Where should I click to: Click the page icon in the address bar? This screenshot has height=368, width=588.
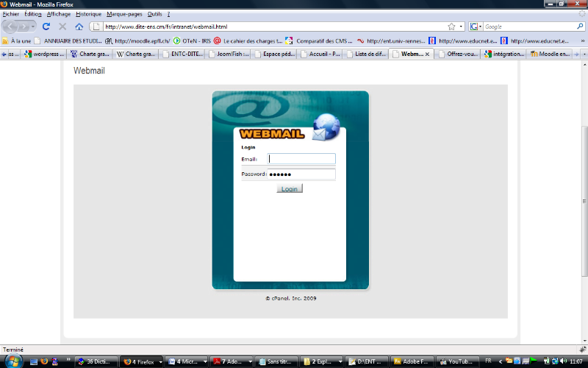point(96,26)
